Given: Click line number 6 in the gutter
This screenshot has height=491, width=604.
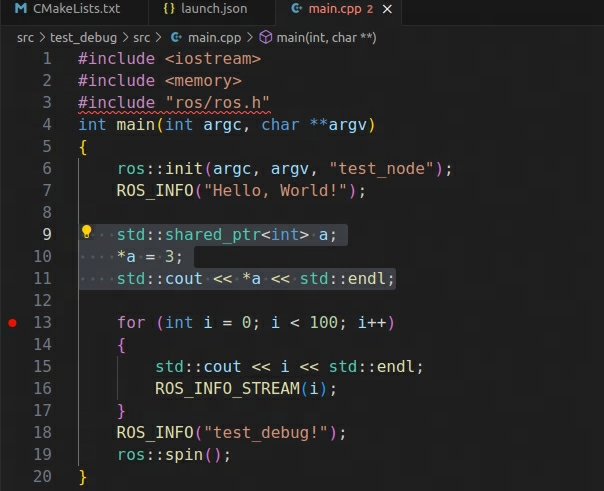Looking at the screenshot, I should click(x=47, y=168).
